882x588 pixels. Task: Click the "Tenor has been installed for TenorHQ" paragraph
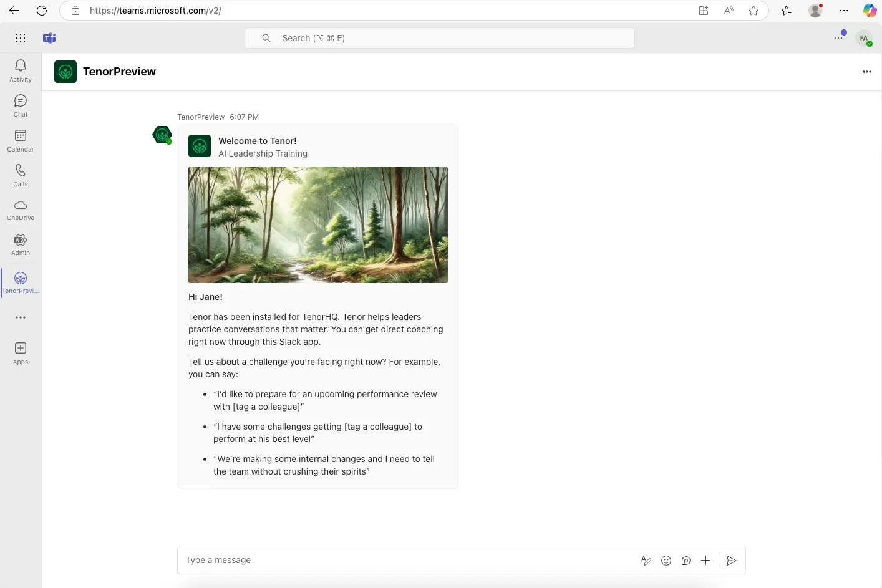tap(316, 329)
